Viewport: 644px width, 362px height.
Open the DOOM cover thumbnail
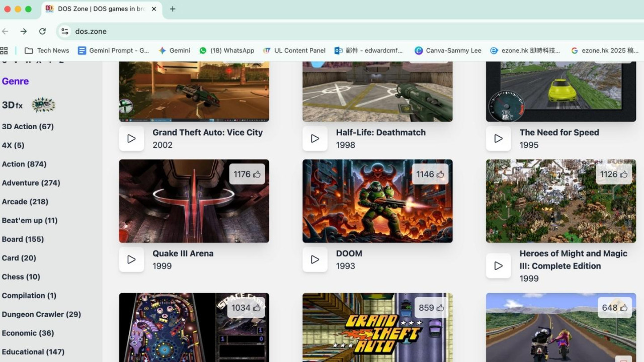(377, 201)
